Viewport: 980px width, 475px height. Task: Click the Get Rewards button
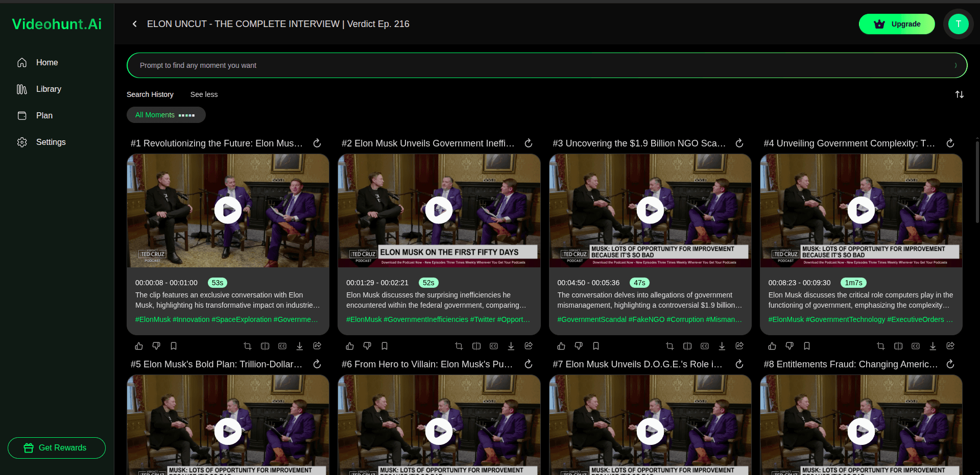[x=57, y=448]
